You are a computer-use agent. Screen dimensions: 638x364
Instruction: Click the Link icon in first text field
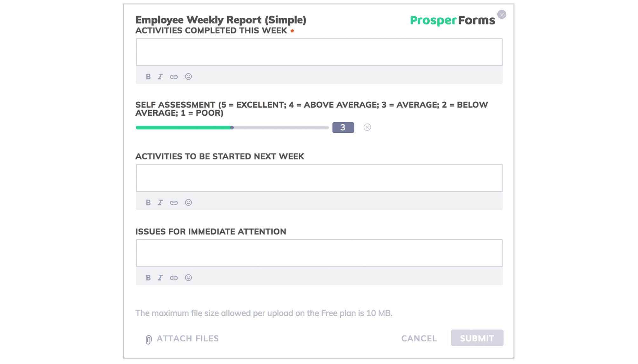173,77
